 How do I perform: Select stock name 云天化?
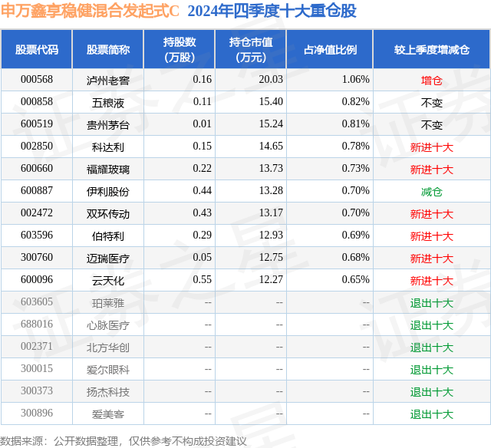(x=108, y=281)
